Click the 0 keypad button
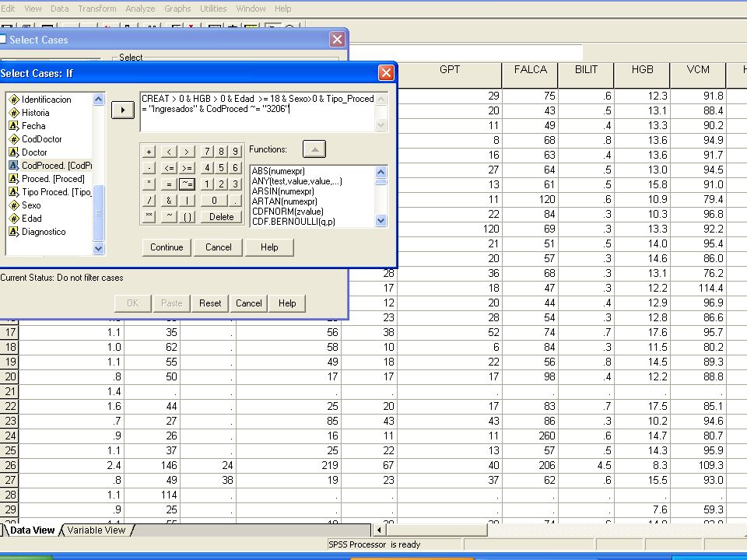Screen dimensions: 747x560 tap(214, 201)
